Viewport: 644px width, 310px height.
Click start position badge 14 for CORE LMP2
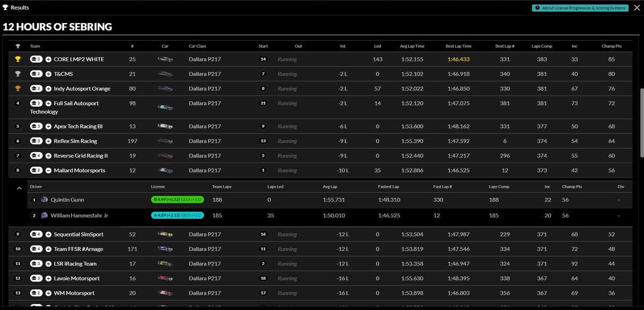263,60
